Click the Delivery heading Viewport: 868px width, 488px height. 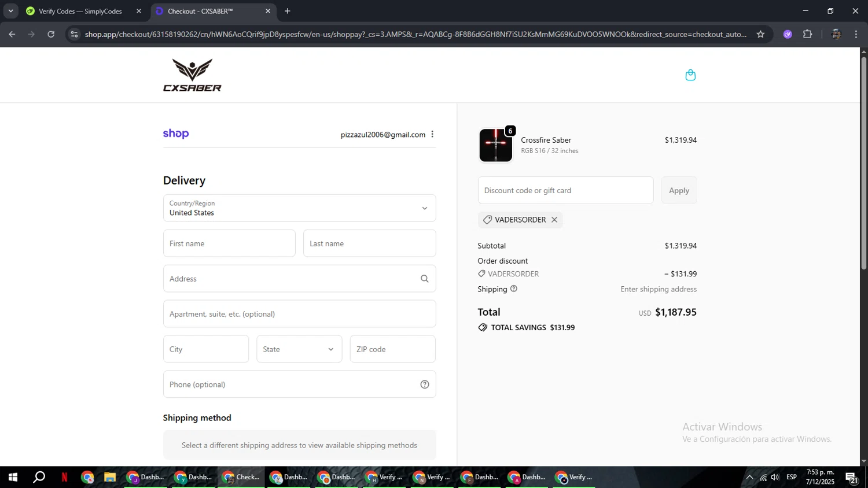click(184, 180)
